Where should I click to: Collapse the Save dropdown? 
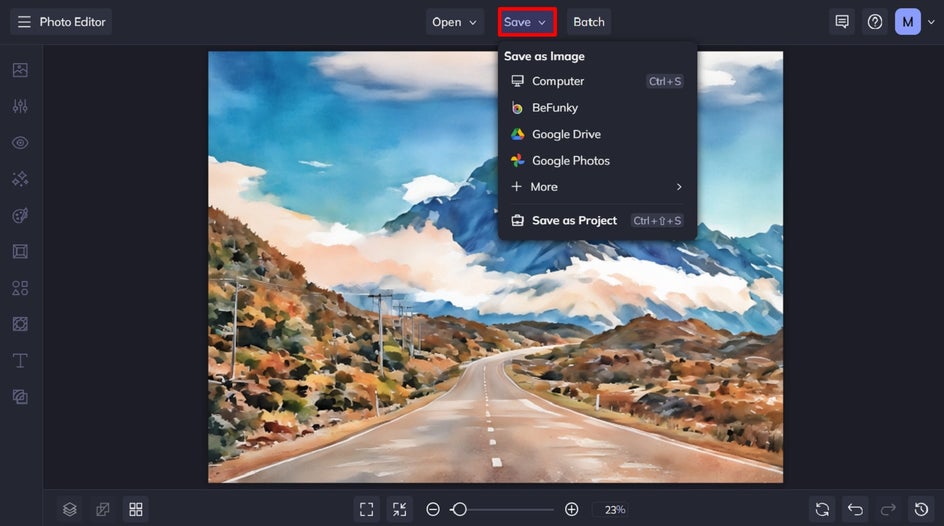click(x=527, y=22)
